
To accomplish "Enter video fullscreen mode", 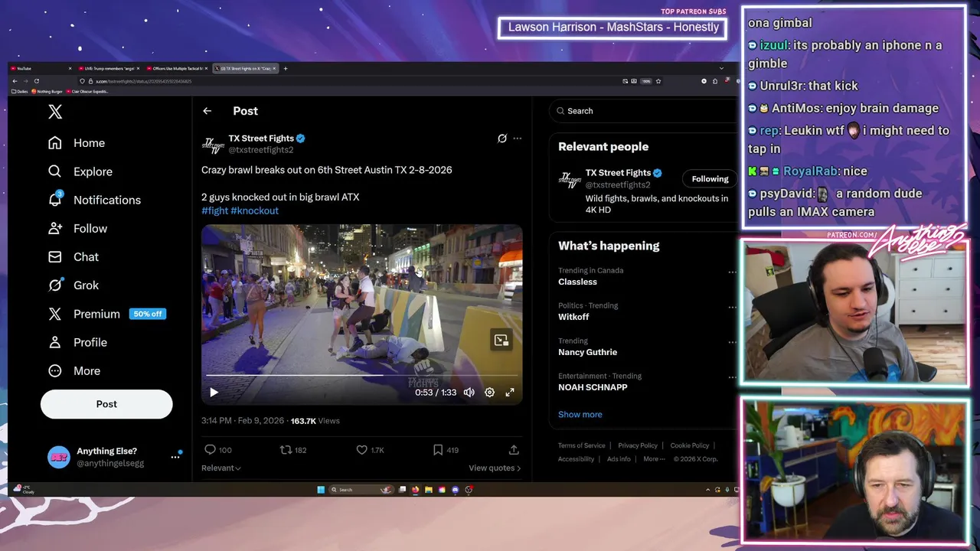I will click(x=510, y=393).
